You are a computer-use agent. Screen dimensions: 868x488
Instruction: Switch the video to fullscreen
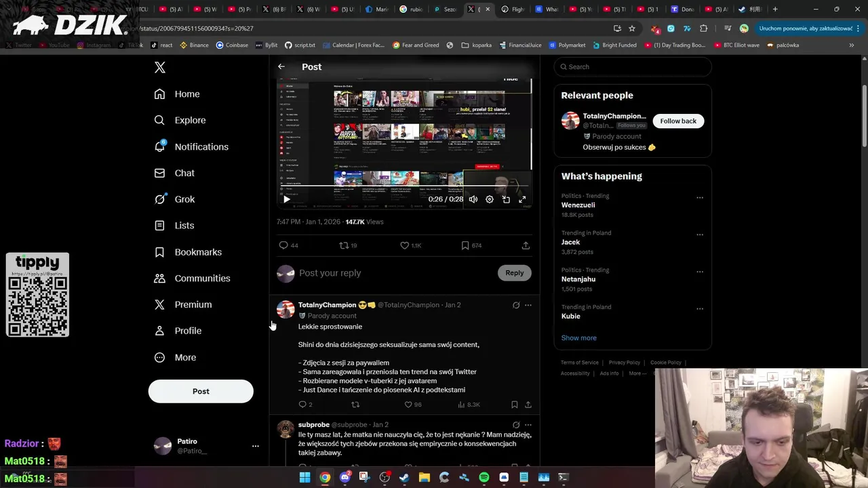[x=522, y=199]
